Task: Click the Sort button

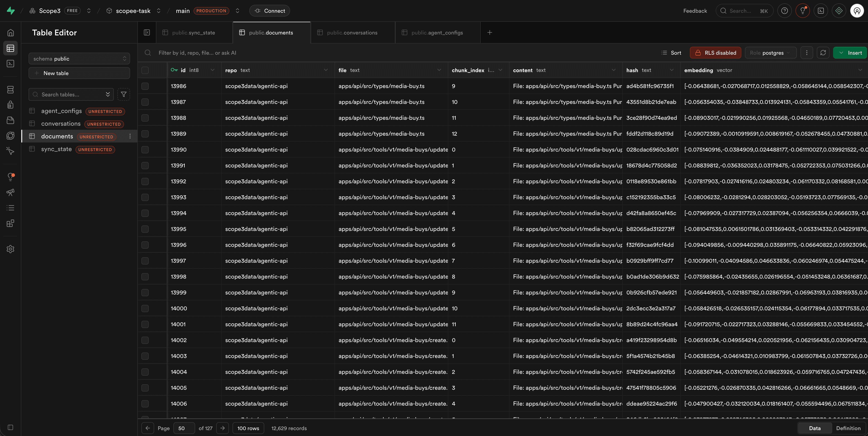Action: [x=671, y=53]
